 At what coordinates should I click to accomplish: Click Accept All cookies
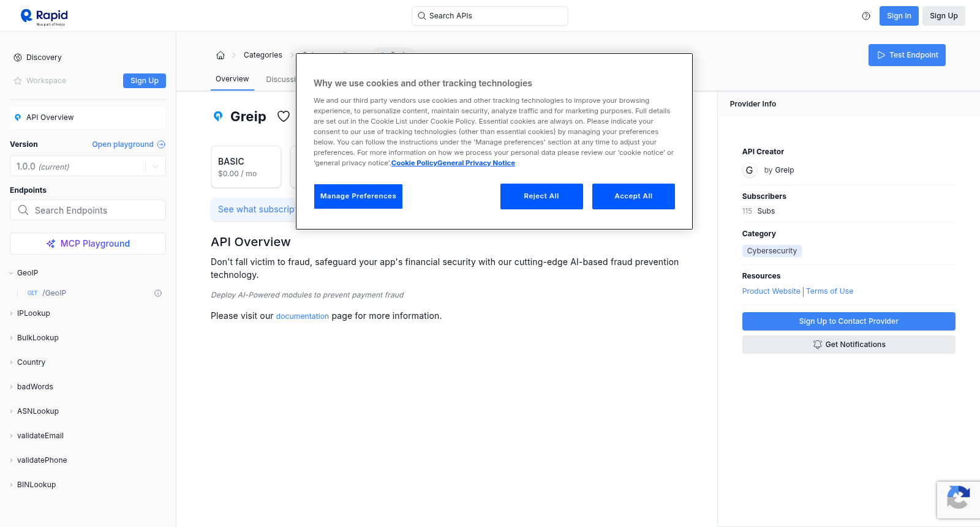633,196
